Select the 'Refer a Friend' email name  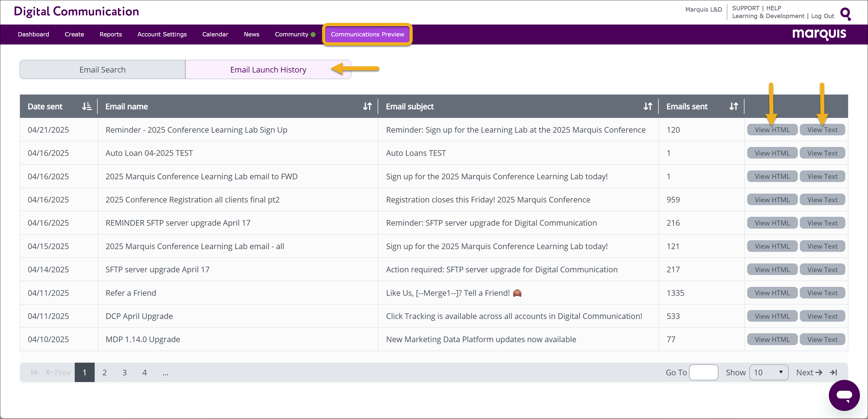[131, 293]
